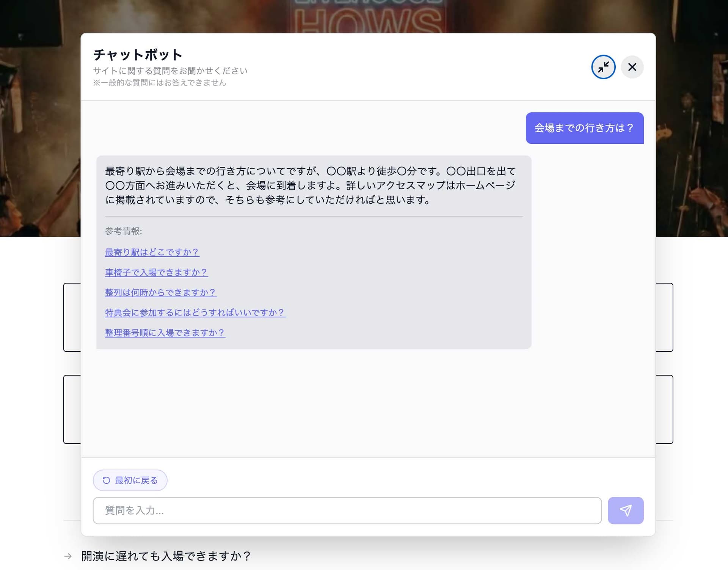Click the subtitle サイトに関する質問をお聞かせください
The width and height of the screenshot is (728, 570).
(x=170, y=71)
